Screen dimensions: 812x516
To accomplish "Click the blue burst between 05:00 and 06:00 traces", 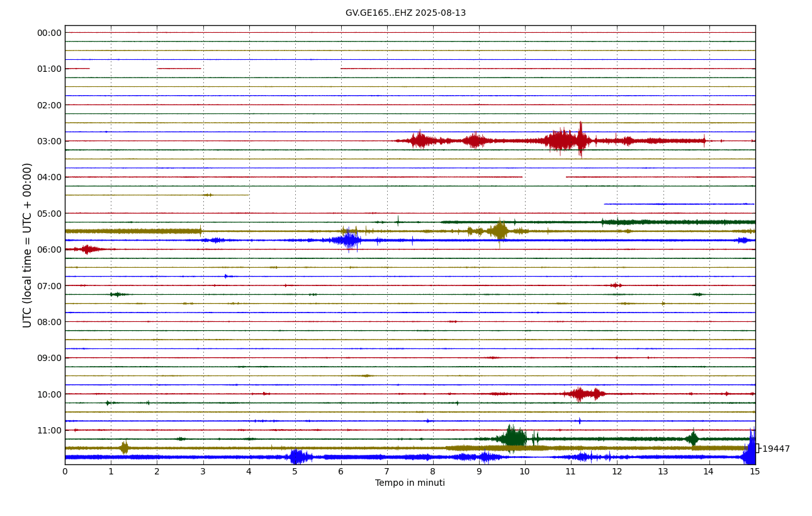I will coord(348,240).
